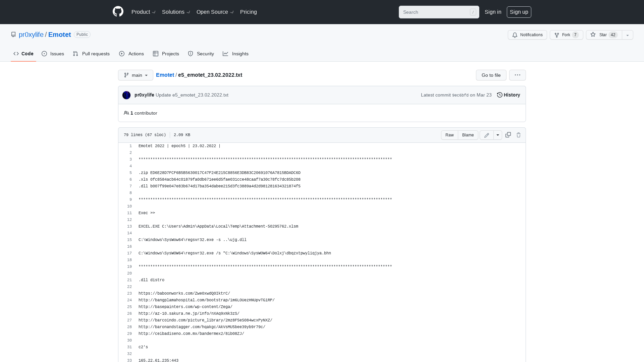Click the basepainters.com URL line
This screenshot has width=644, height=362.
coord(185,307)
